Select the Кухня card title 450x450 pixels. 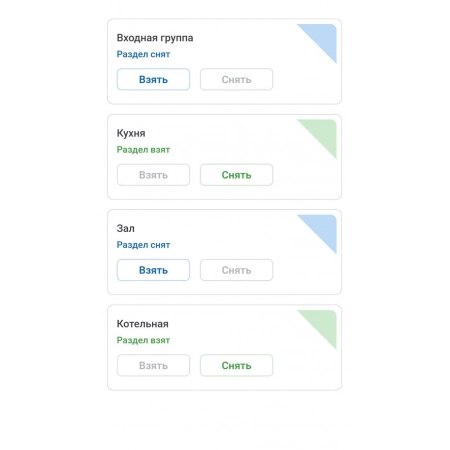pos(131,133)
